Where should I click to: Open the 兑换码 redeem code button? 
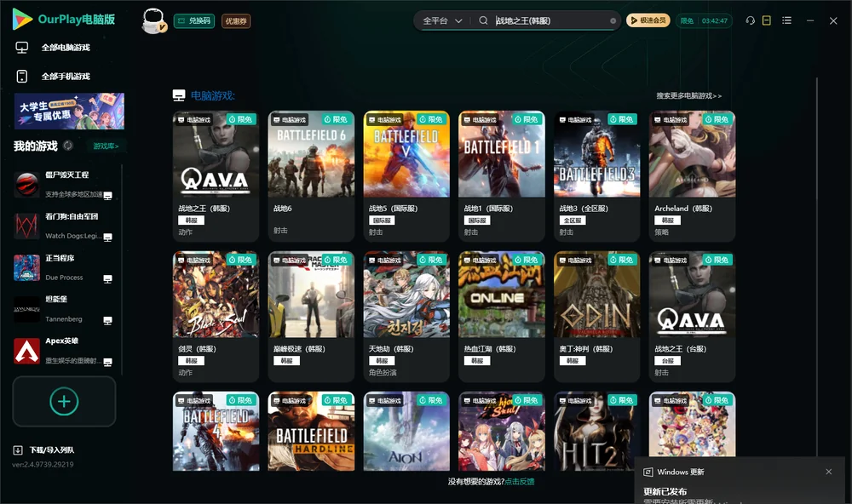[194, 21]
